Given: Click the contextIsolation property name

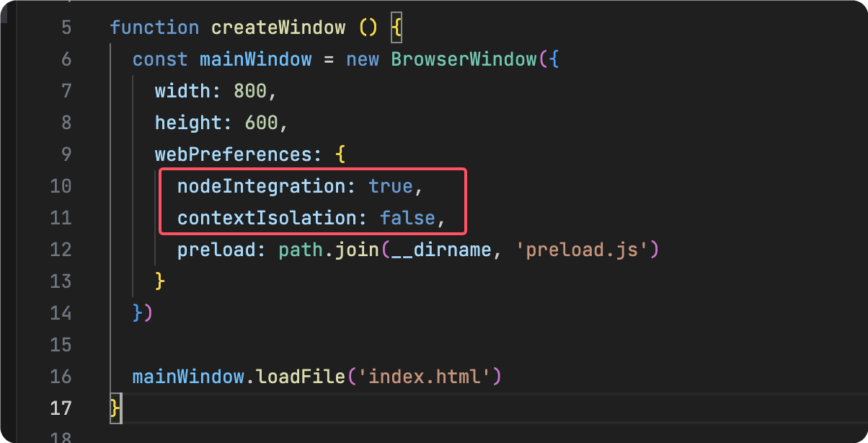Looking at the screenshot, I should click(x=267, y=218).
